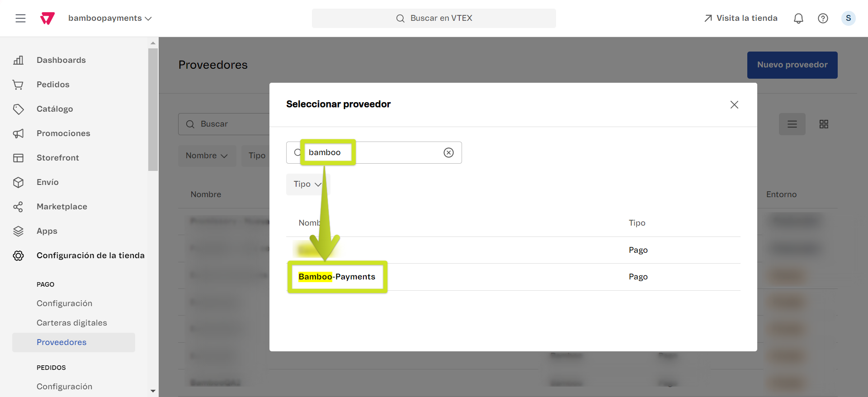
Task: Select Proveedores in sidebar
Action: [x=74, y=342]
